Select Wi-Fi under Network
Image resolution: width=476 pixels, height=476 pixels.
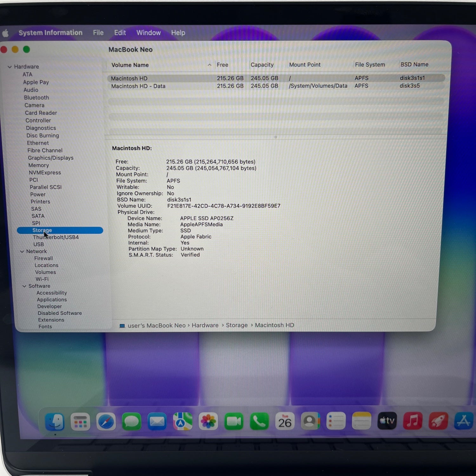coord(42,279)
